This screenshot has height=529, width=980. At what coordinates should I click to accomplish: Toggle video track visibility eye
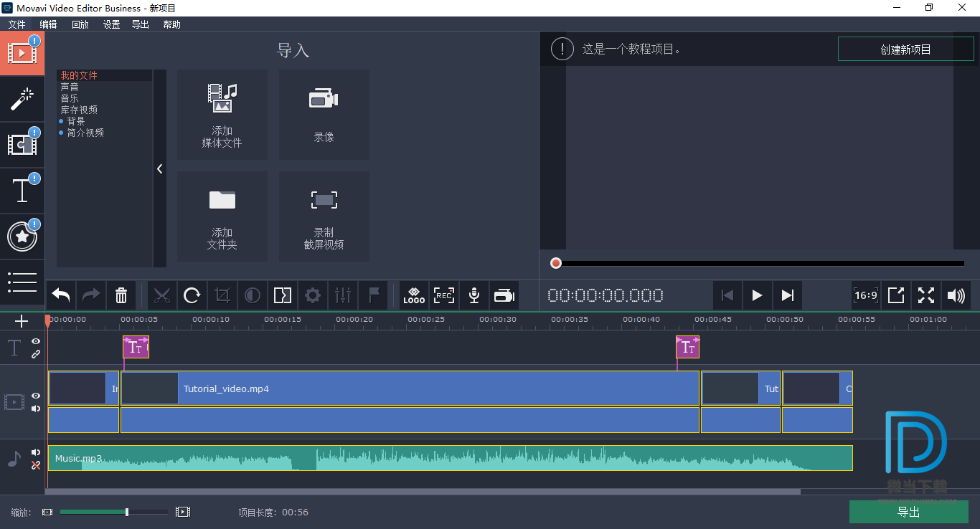pos(36,396)
